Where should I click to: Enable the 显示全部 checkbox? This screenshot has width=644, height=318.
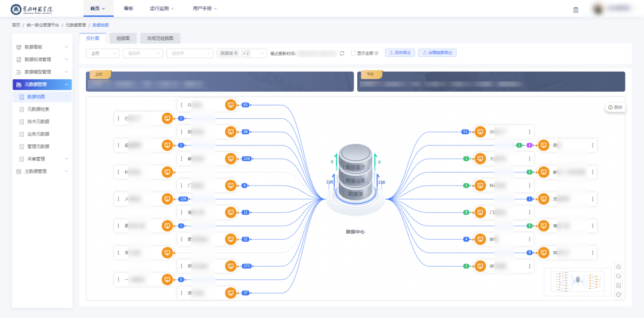pos(354,53)
